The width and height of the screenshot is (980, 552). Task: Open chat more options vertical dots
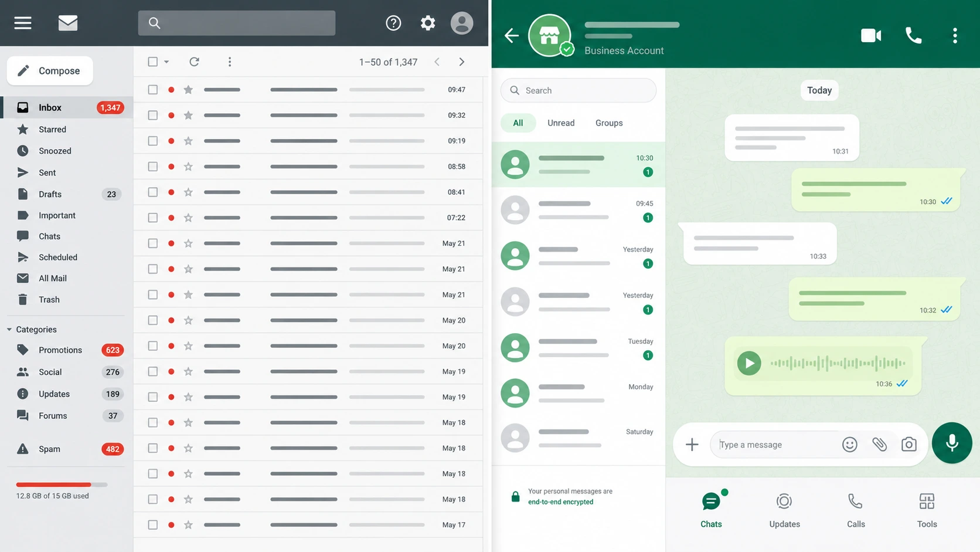[955, 36]
